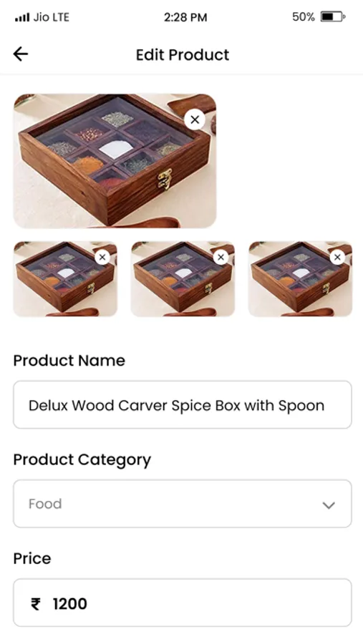Image resolution: width=363 pixels, height=644 pixels.
Task: Tap the 2:28 PM clock
Action: click(x=185, y=17)
